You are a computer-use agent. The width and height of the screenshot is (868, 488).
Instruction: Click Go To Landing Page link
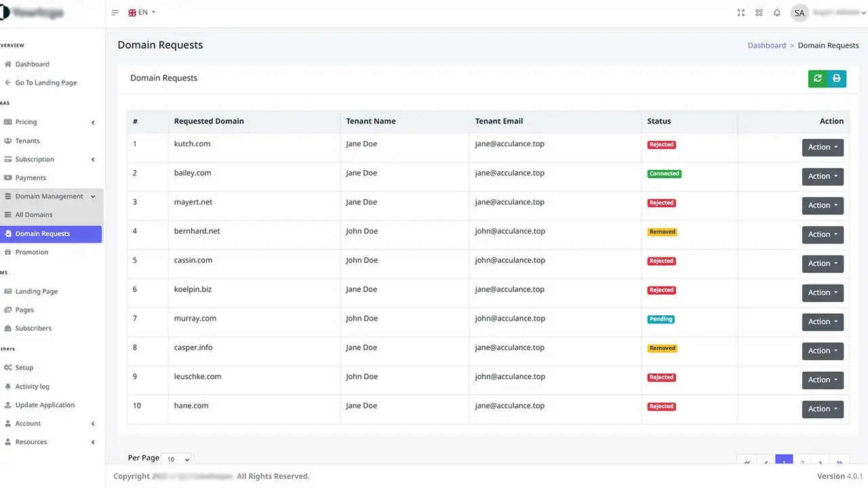tap(45, 83)
